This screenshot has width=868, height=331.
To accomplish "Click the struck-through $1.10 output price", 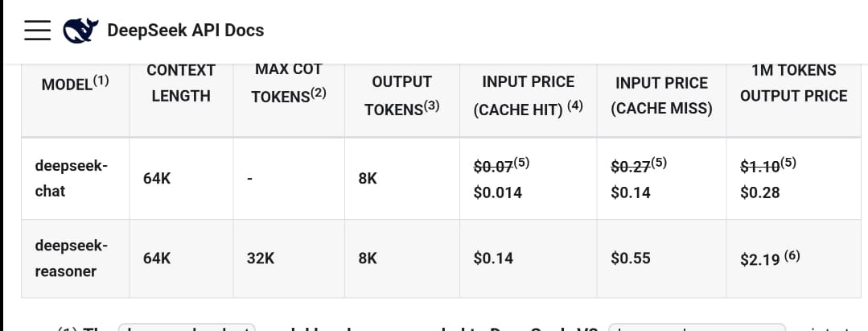I will [760, 166].
